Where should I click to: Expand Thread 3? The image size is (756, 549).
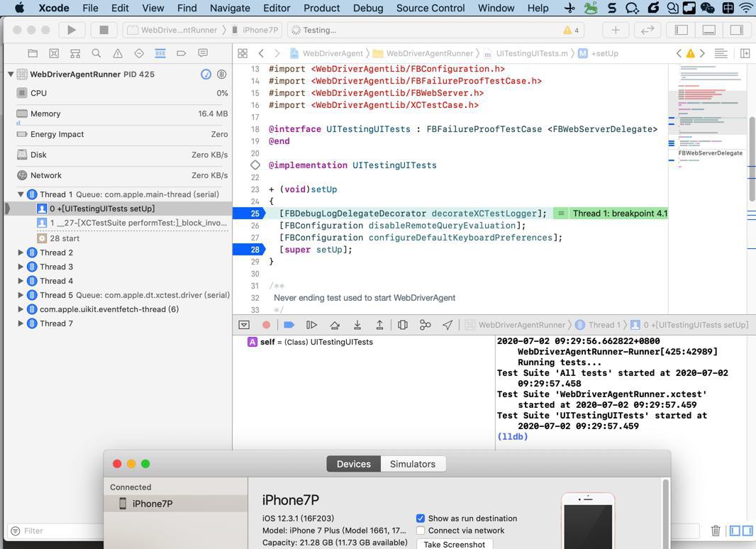tap(21, 267)
